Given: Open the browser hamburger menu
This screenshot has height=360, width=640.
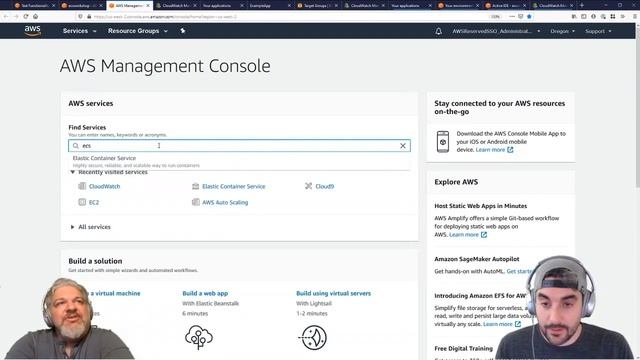Looking at the screenshot, I should [635, 16].
